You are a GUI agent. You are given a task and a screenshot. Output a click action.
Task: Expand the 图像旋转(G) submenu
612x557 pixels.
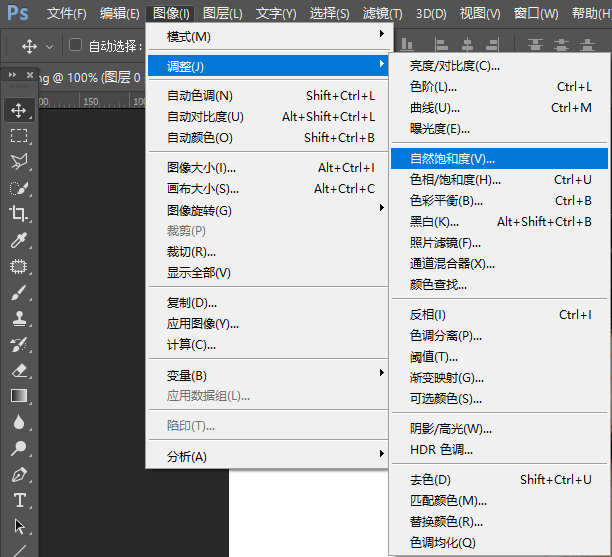[x=268, y=210]
